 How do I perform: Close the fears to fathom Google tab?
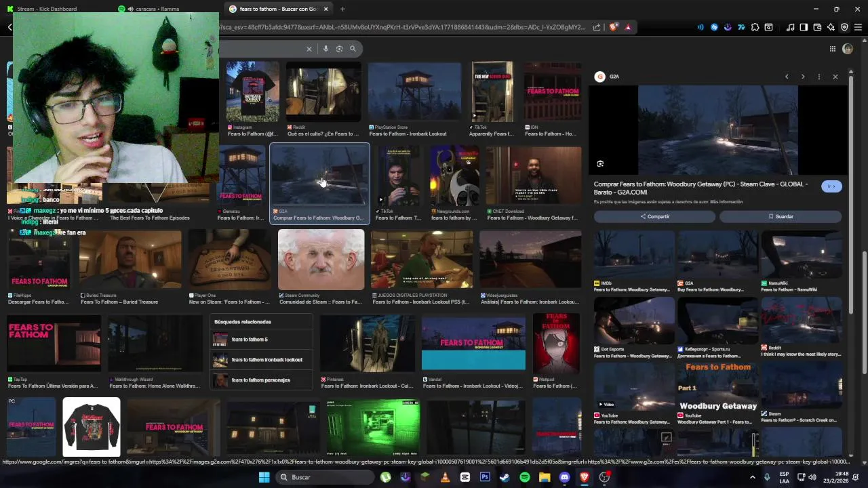[325, 9]
